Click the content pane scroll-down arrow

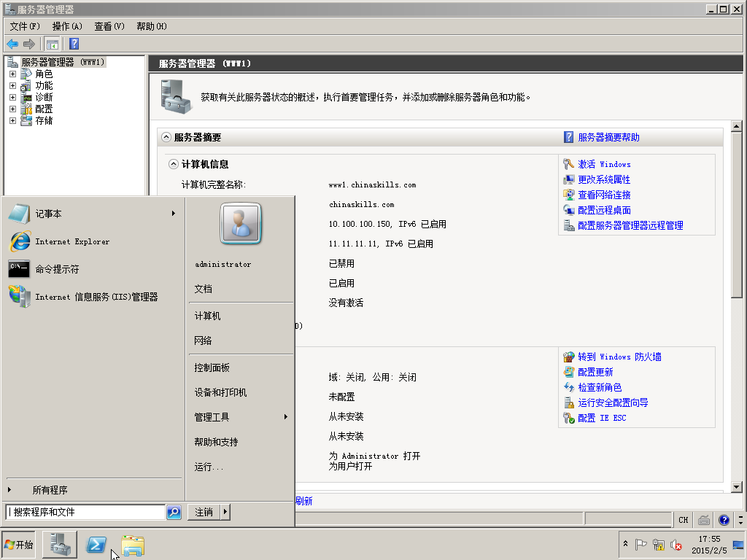tap(737, 486)
